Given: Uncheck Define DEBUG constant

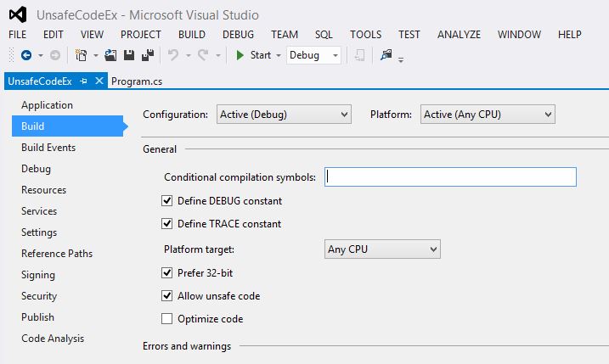Looking at the screenshot, I should click(x=167, y=201).
